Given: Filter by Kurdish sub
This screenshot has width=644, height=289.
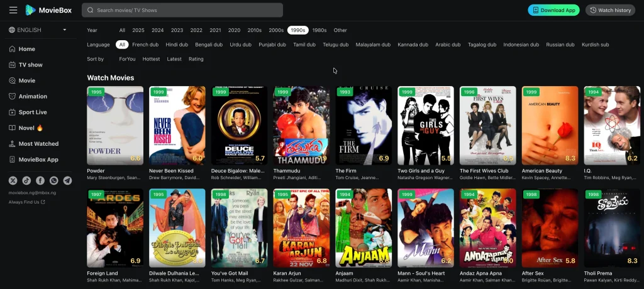Looking at the screenshot, I should (595, 45).
